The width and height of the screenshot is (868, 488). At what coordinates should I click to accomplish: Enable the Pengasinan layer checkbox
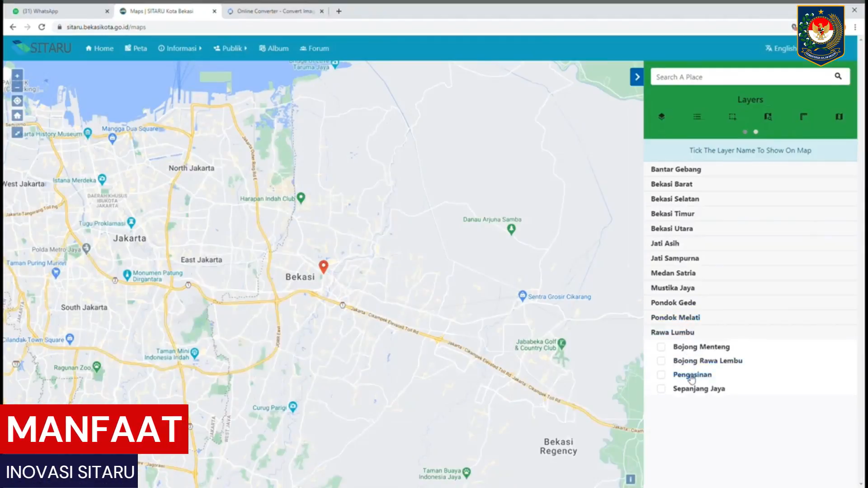coord(661,375)
